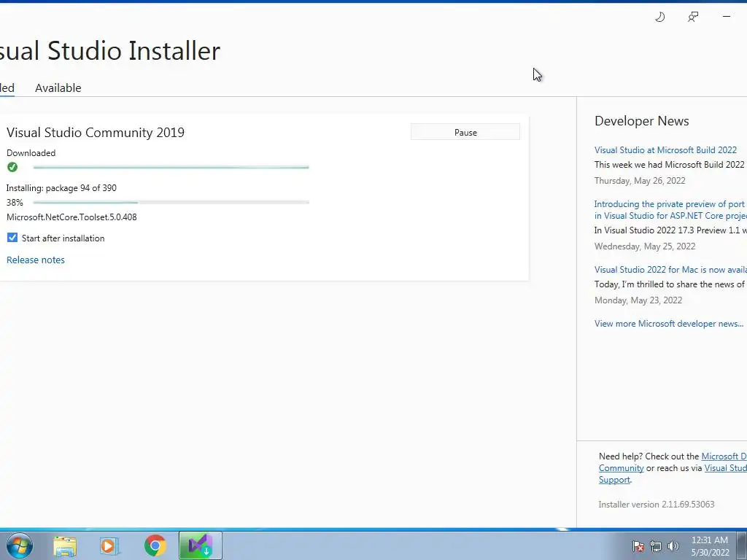This screenshot has width=747, height=560.
Task: Open Visual Studio at Microsoft Build 2022 article
Action: (665, 150)
